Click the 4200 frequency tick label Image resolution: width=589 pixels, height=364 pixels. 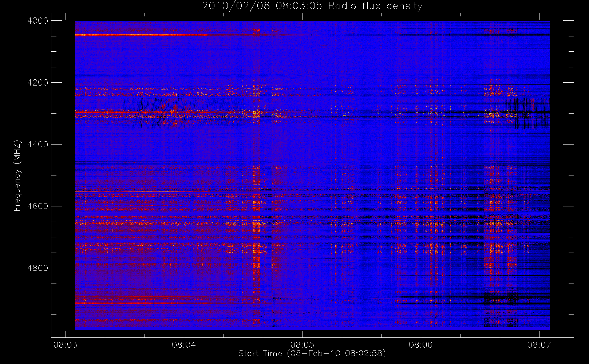tap(38, 83)
